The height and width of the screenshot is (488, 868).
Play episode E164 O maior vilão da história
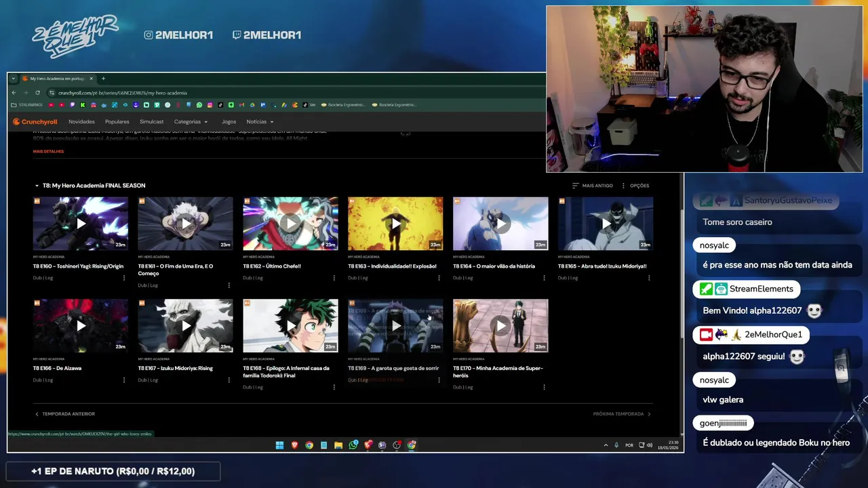[x=500, y=224]
